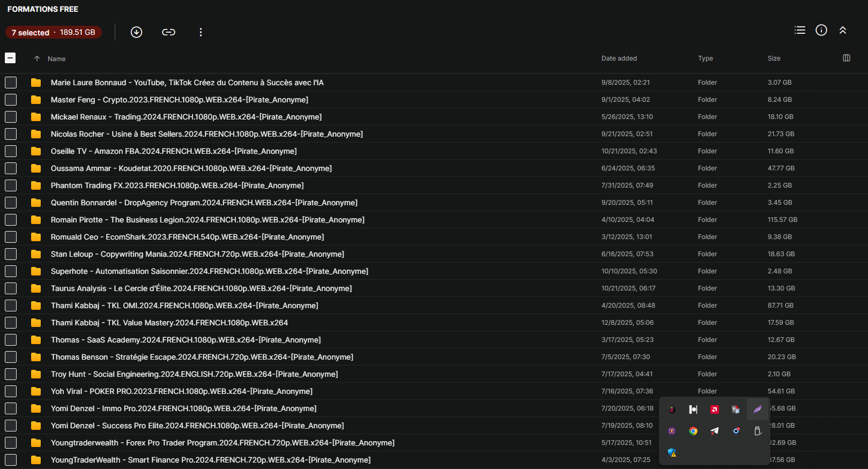The width and height of the screenshot is (868, 469).
Task: Sort by the Date added column
Action: pyautogui.click(x=619, y=58)
